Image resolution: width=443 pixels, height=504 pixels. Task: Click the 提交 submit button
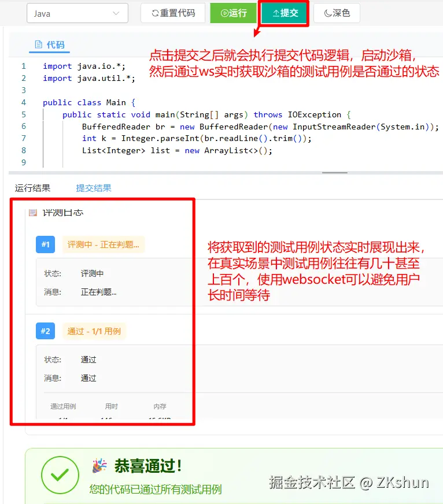tap(285, 13)
